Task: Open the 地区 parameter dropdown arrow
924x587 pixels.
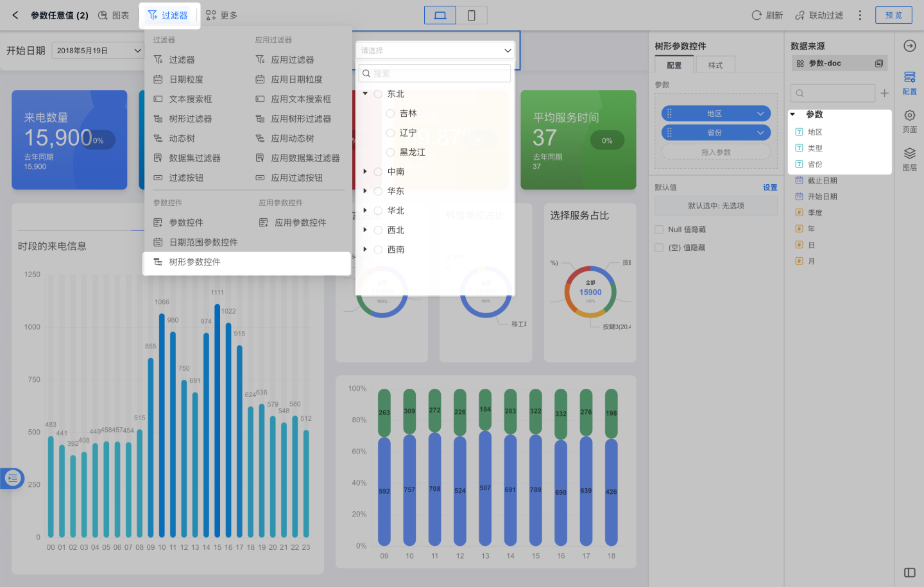Action: click(x=760, y=114)
